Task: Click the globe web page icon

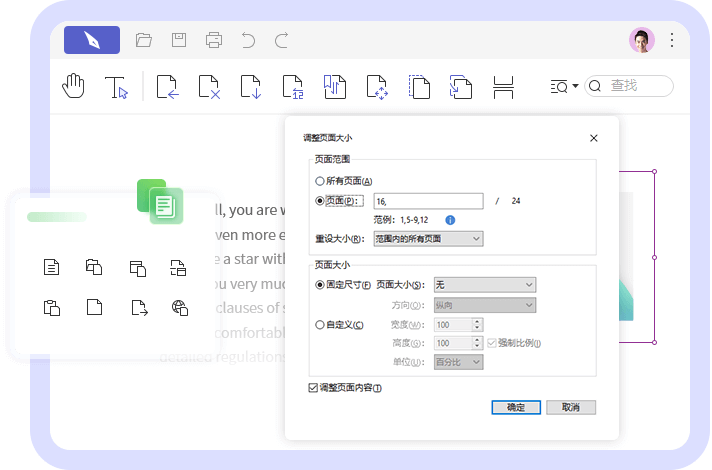Action: [180, 308]
